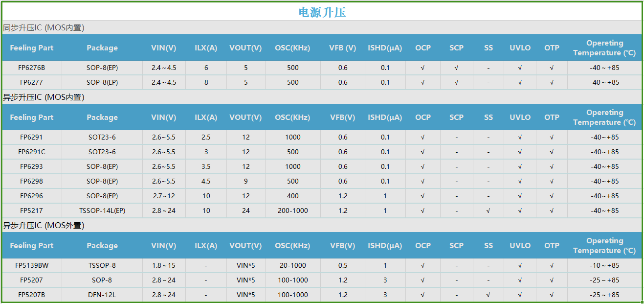
Task: Select the DFN-12L package cell
Action: coord(102,295)
